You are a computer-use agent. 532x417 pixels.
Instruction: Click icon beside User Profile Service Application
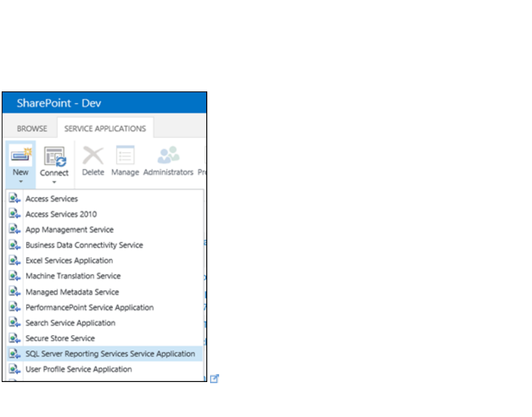tap(15, 369)
